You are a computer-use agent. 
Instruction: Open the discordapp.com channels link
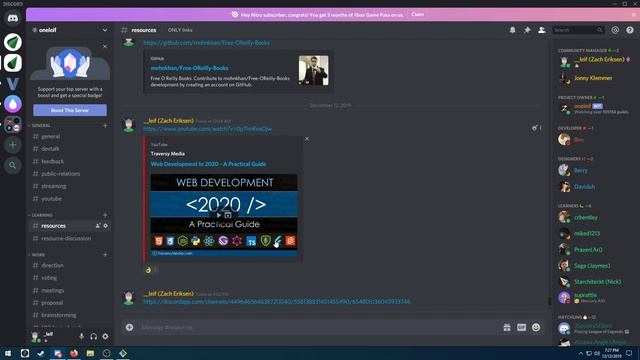277,302
